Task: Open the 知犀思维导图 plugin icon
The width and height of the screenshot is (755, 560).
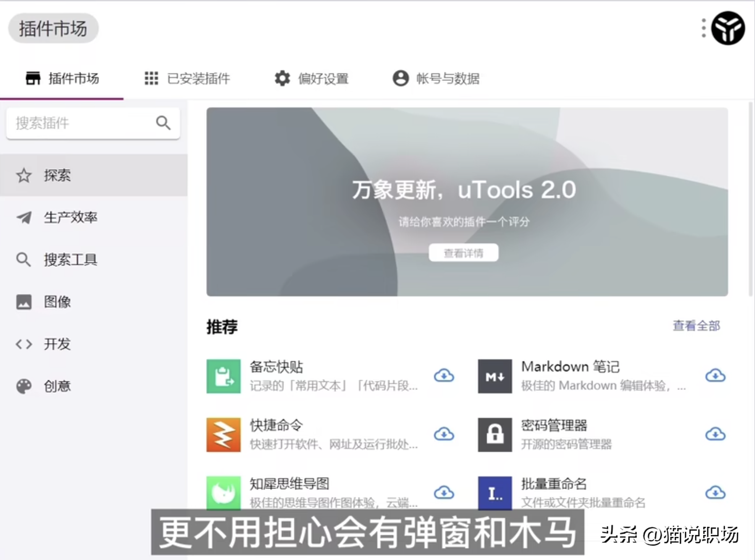Action: point(223,493)
